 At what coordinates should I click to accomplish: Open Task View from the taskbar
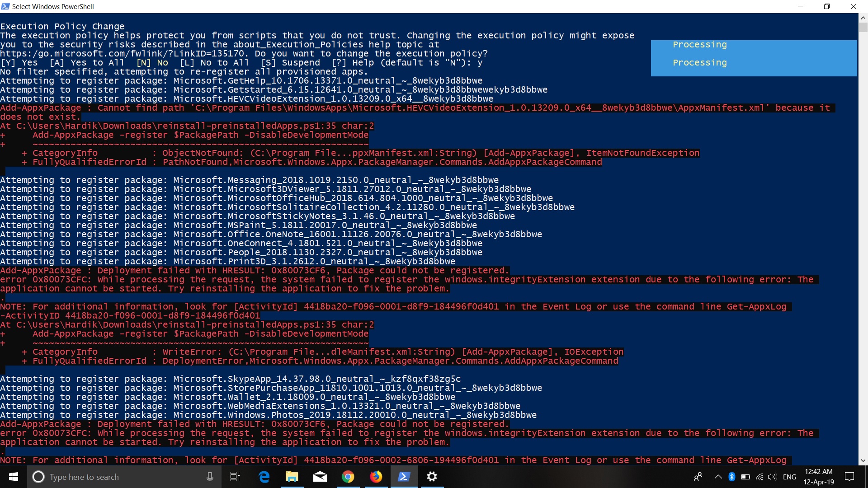[x=235, y=477]
